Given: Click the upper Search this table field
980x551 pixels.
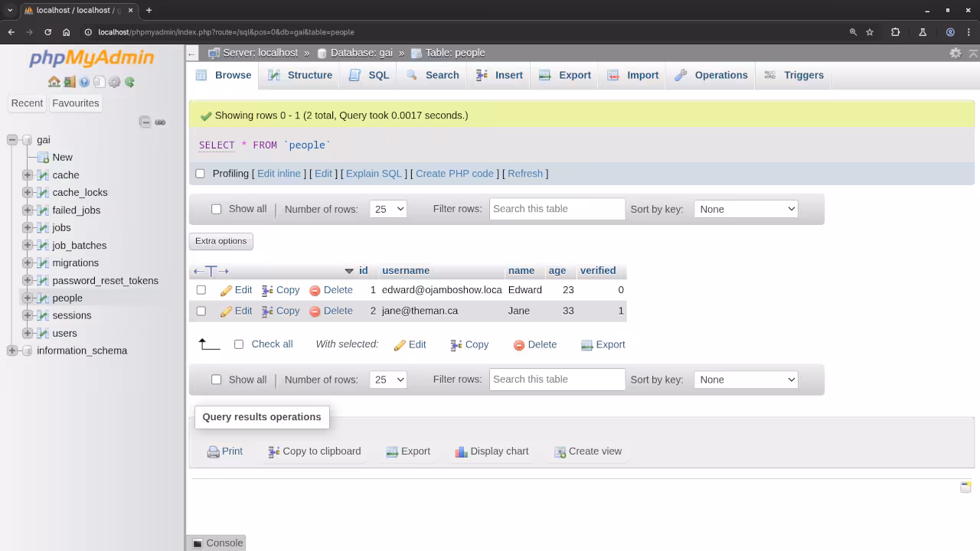Looking at the screenshot, I should click(x=557, y=209).
